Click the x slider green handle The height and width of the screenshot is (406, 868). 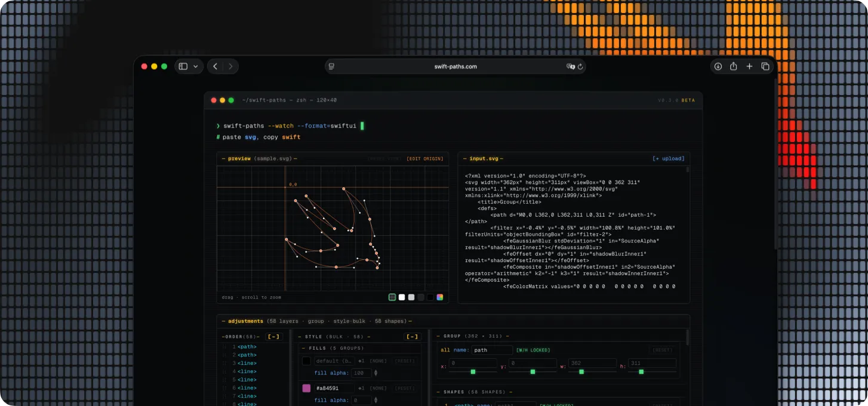click(x=473, y=371)
